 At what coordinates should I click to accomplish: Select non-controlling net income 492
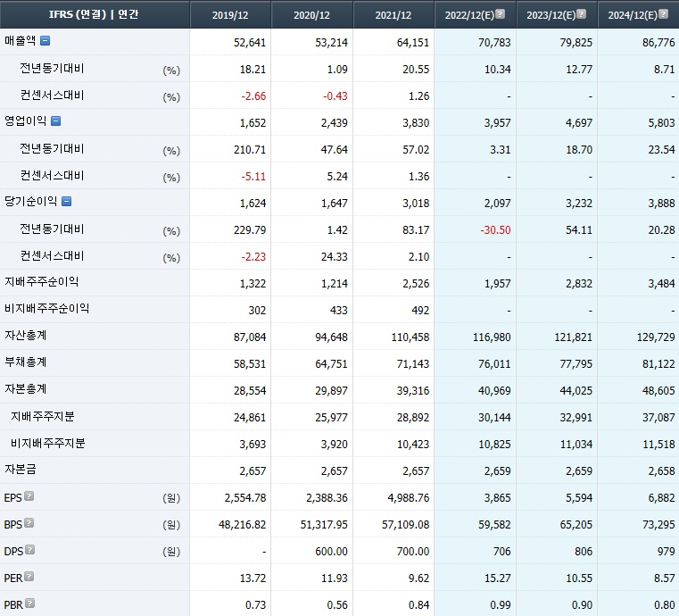click(x=420, y=311)
